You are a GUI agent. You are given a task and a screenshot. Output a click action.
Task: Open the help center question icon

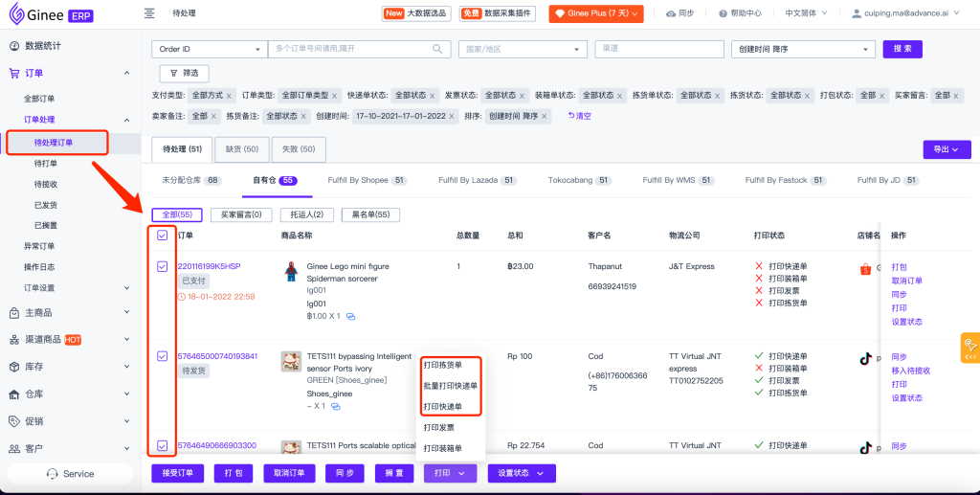723,13
